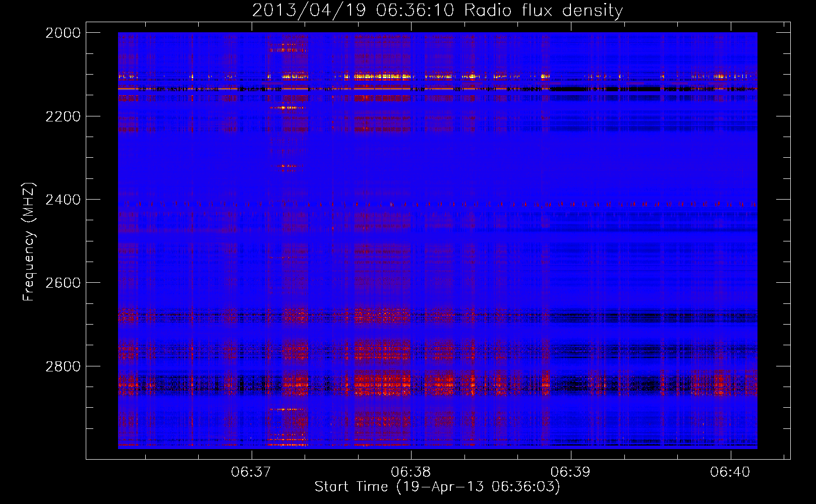The image size is (816, 504).
Task: Click the 06:40 time tick label
Action: (x=730, y=472)
